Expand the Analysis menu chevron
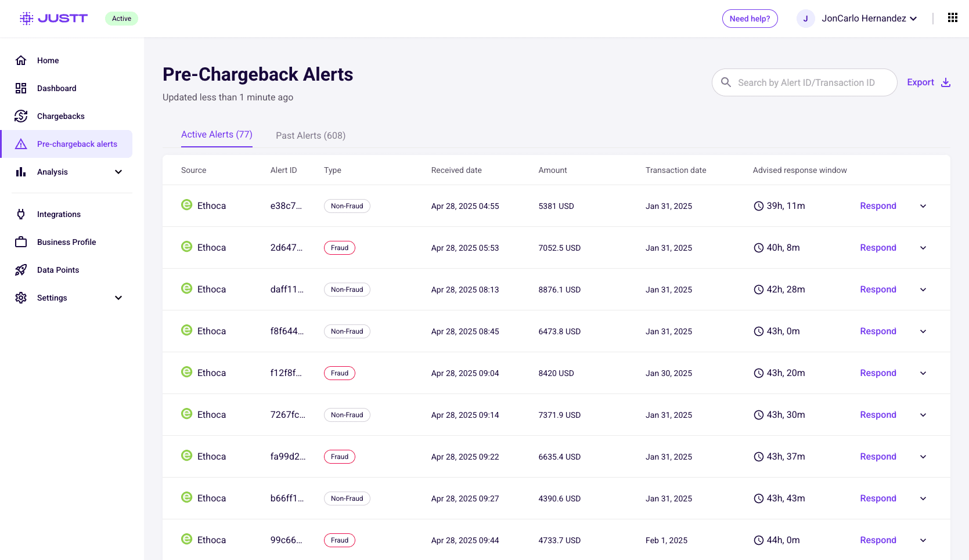The height and width of the screenshot is (560, 969). (118, 172)
